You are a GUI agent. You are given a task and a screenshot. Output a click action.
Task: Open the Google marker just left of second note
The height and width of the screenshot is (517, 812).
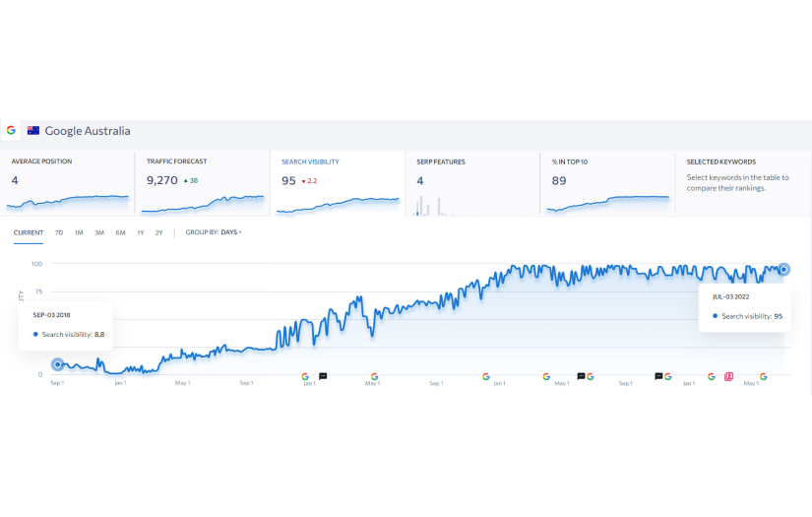point(546,376)
